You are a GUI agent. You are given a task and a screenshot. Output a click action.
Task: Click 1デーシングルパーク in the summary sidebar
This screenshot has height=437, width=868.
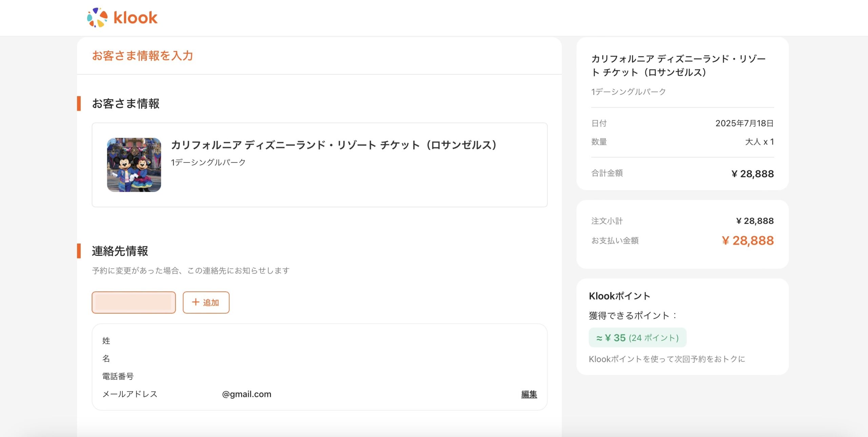(629, 92)
